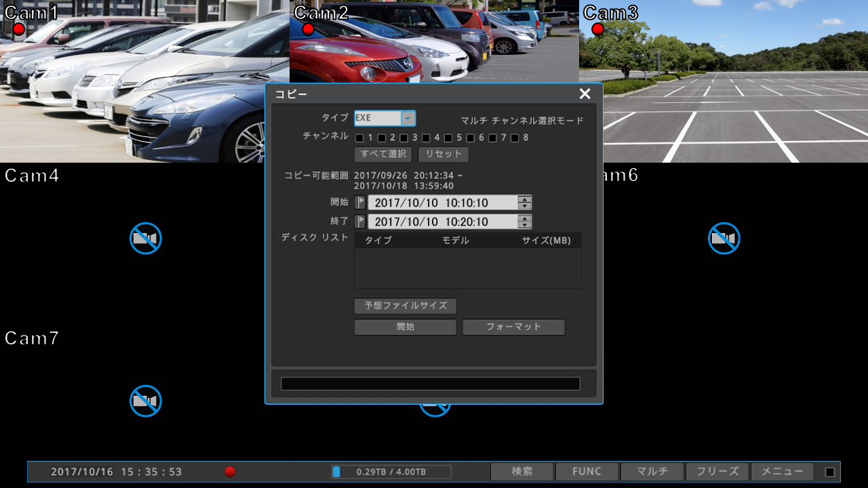Click the Cam3 red recording indicator

[x=597, y=29]
